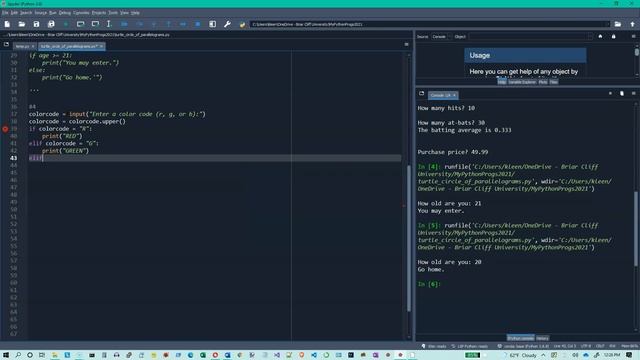
Task: Click the weather Cloudy taskbar widget
Action: [520, 355]
